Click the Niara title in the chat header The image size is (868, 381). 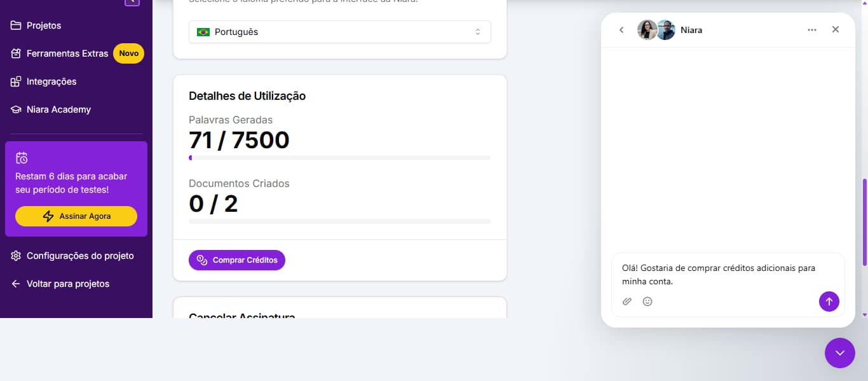pos(692,30)
